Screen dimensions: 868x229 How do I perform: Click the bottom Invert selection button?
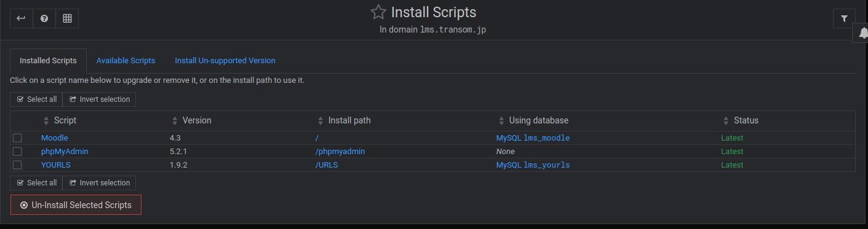pyautogui.click(x=99, y=183)
